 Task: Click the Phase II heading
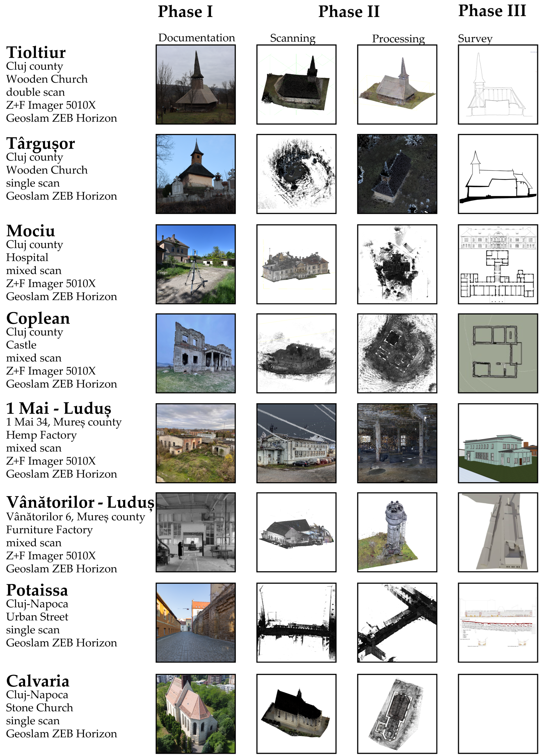tap(349, 12)
